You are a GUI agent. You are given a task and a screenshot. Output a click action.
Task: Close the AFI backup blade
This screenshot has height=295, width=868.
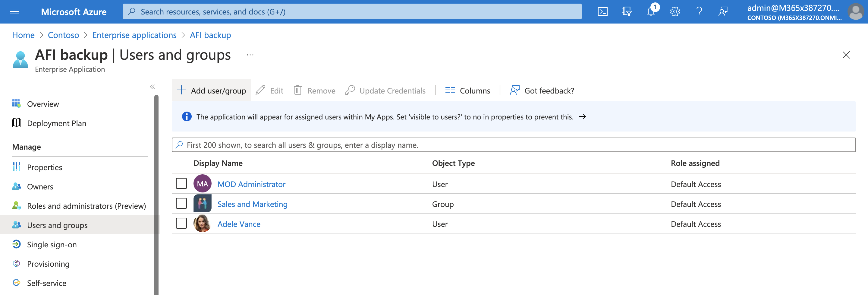tap(846, 55)
